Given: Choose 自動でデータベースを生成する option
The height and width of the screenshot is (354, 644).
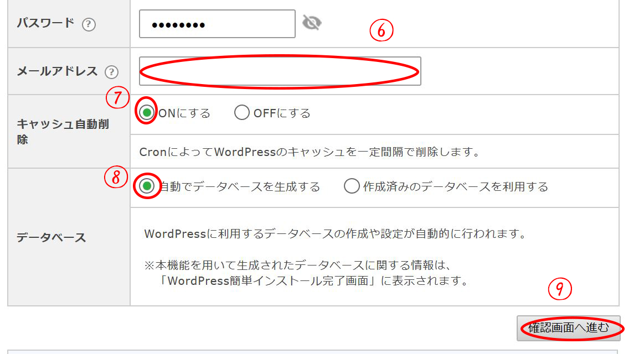Looking at the screenshot, I should coord(147,186).
